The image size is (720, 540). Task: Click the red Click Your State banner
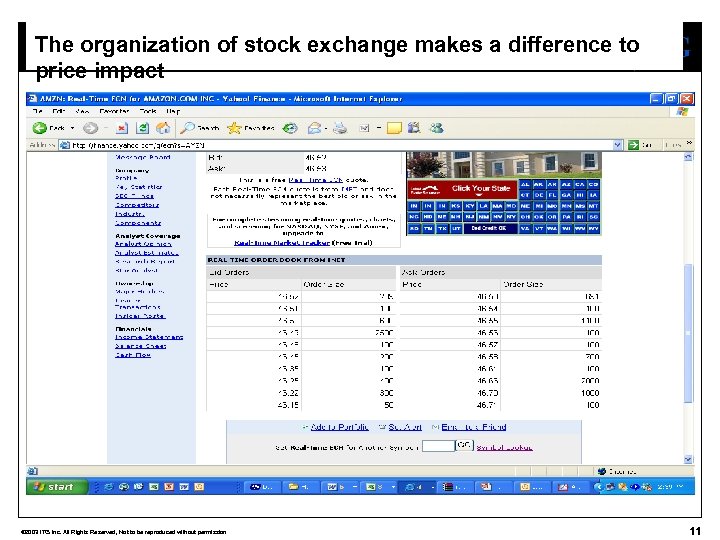[462, 189]
